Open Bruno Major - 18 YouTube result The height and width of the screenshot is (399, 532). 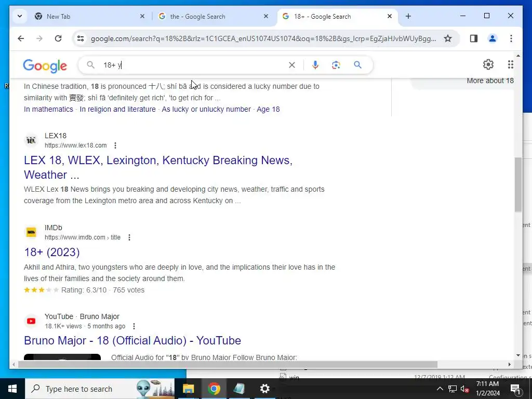tap(132, 341)
